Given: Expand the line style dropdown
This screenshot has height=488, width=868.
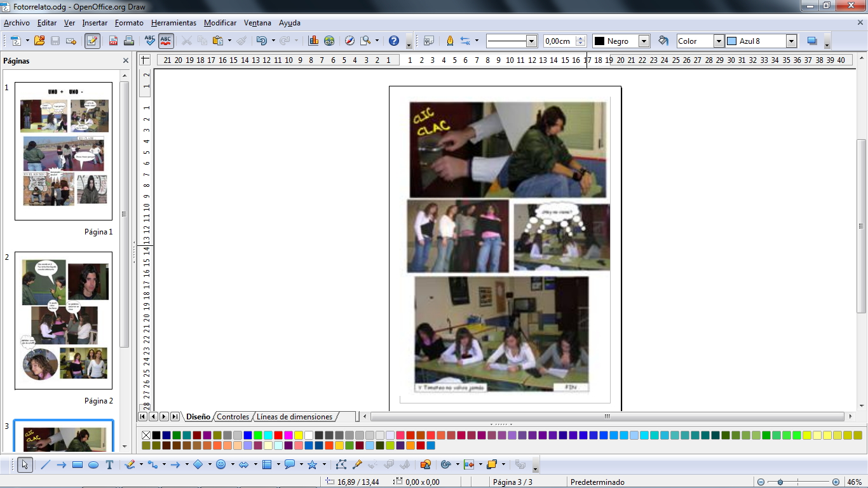Looking at the screenshot, I should tap(531, 41).
